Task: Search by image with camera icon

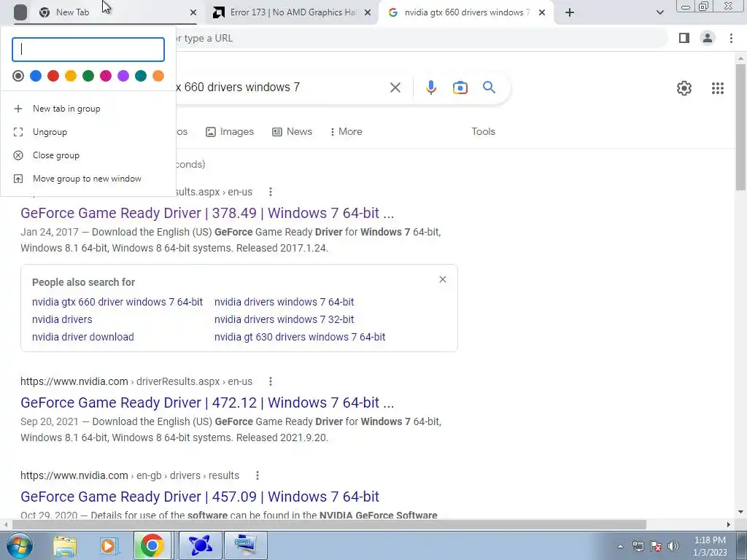Action: tap(460, 87)
